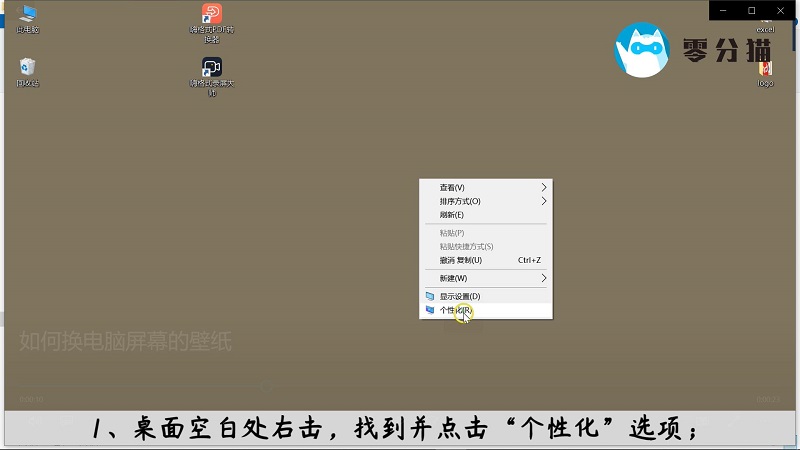Select the logo folder desktop icon
The width and height of the screenshot is (800, 450).
766,69
